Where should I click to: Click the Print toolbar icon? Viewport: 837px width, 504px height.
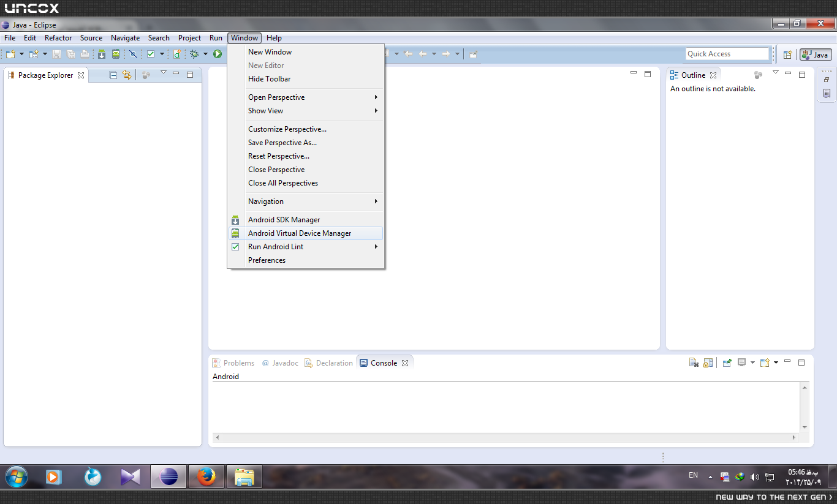click(x=85, y=54)
